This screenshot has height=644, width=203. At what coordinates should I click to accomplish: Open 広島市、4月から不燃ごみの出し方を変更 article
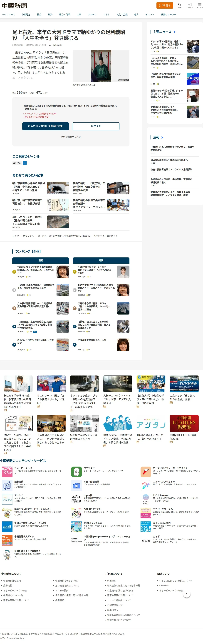[x=36, y=341]
